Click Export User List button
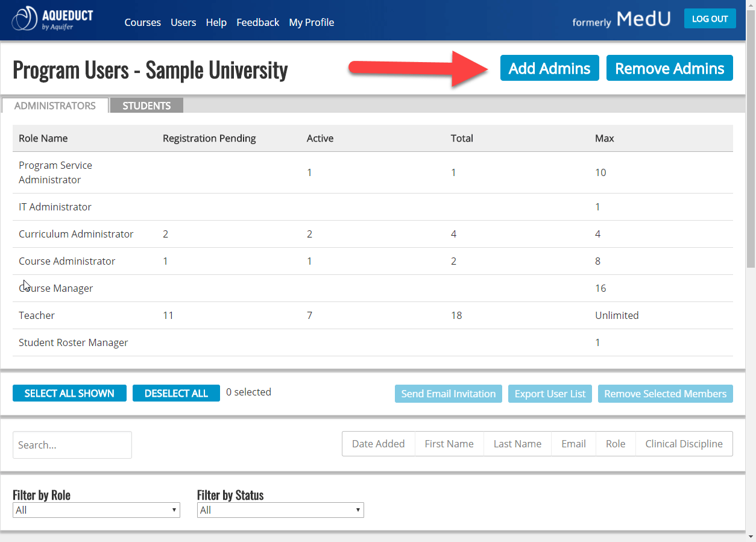Image resolution: width=756 pixels, height=542 pixels. (550, 394)
